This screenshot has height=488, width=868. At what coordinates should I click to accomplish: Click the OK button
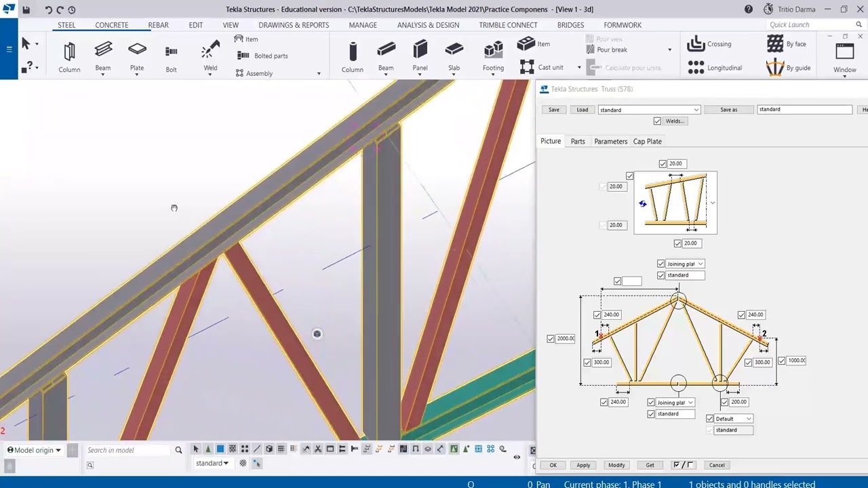(553, 465)
